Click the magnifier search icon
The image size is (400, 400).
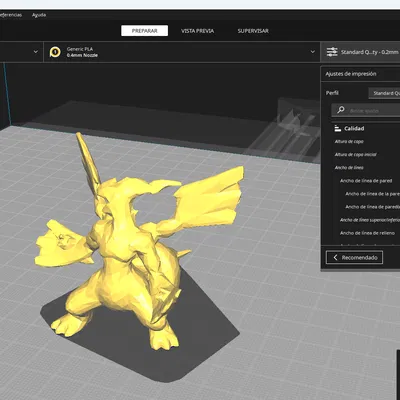click(x=341, y=110)
